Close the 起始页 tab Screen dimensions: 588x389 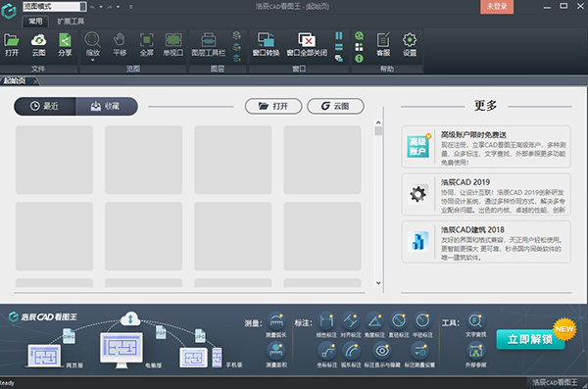pos(35,81)
